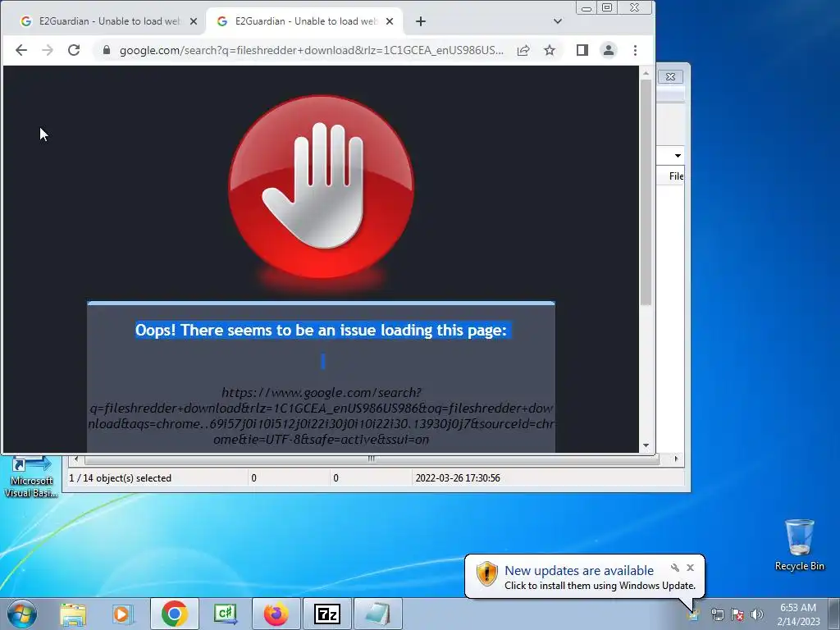
Task: Open the notepad application on the taskbar
Action: (x=378, y=614)
